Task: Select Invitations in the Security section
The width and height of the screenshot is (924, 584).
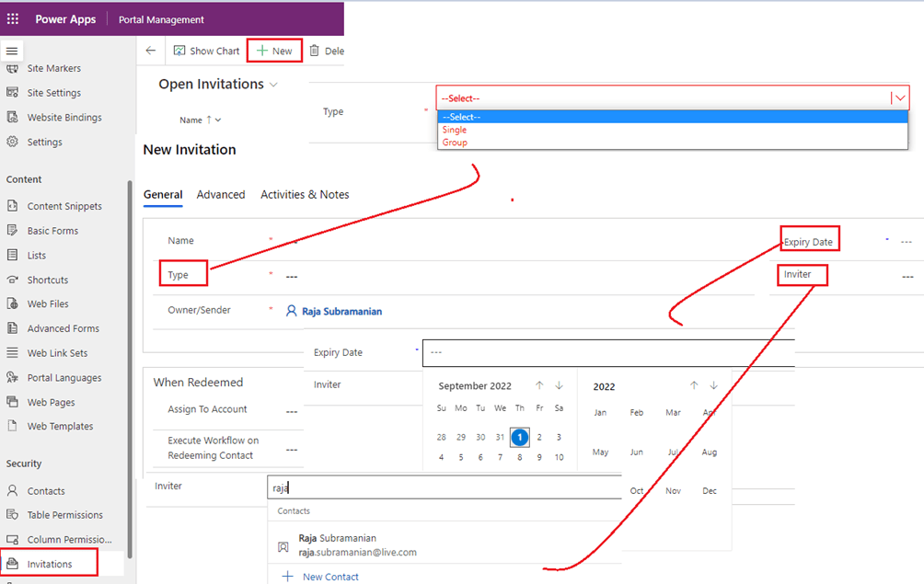Action: click(50, 564)
